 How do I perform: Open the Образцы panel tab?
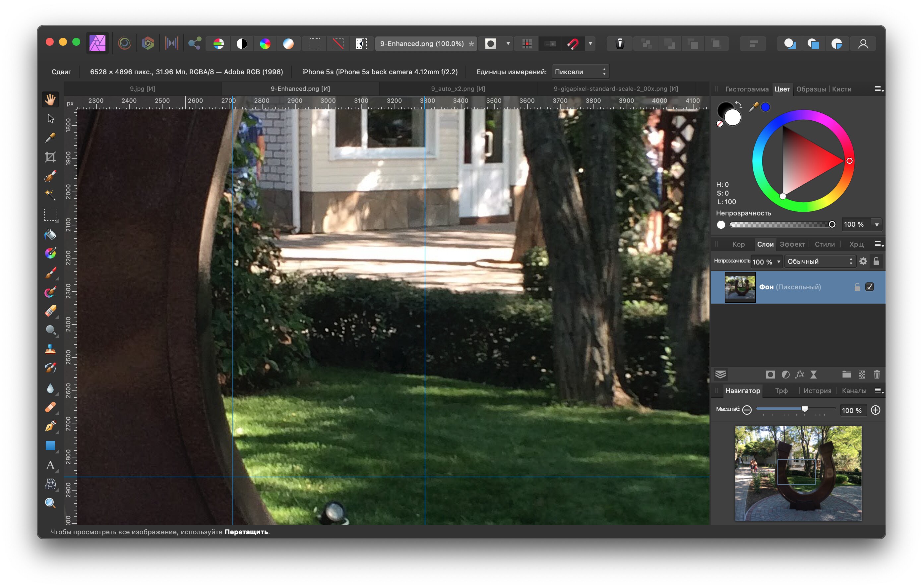pyautogui.click(x=811, y=89)
